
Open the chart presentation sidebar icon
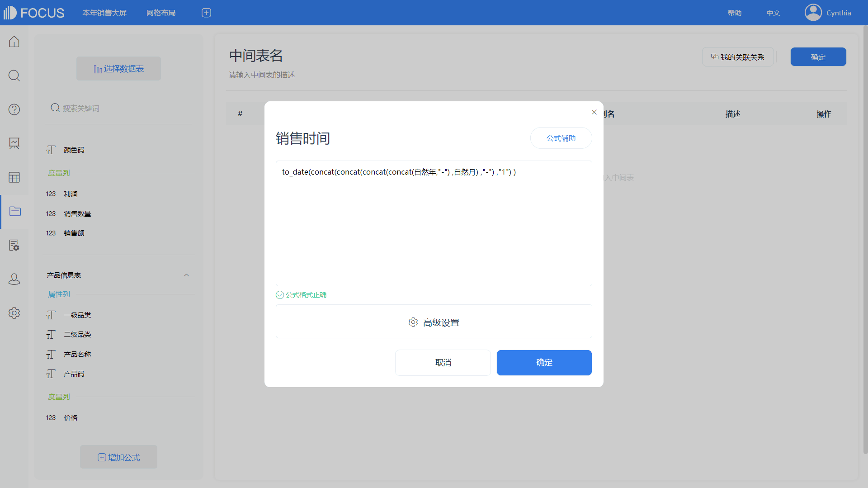(14, 143)
